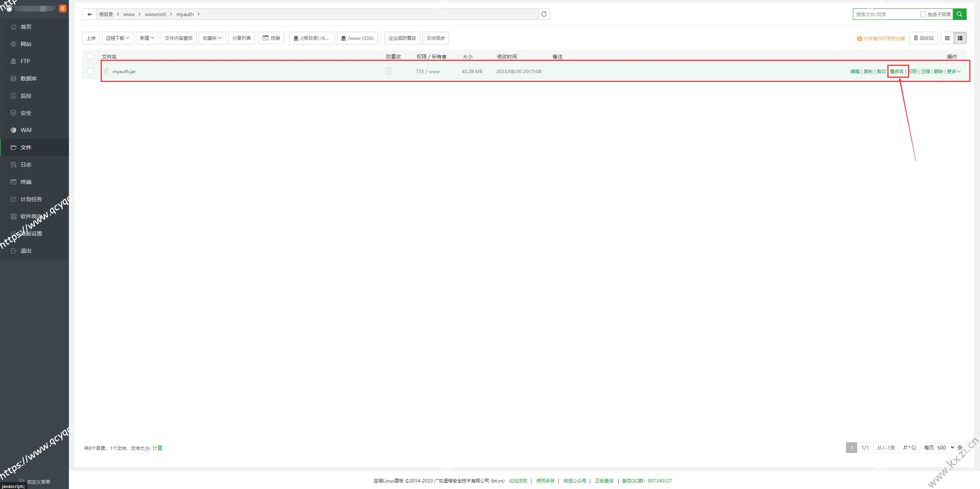Open the 终端 terminal toolbar button
980x489 pixels.
click(271, 38)
